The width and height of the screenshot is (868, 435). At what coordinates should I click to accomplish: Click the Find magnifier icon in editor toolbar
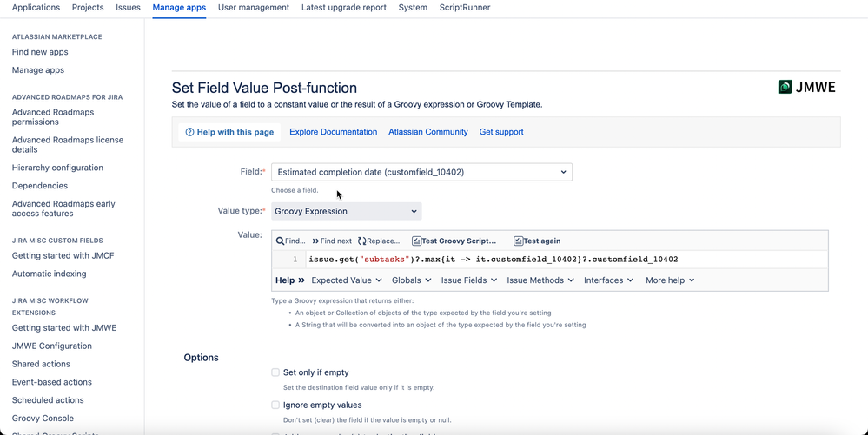point(281,241)
